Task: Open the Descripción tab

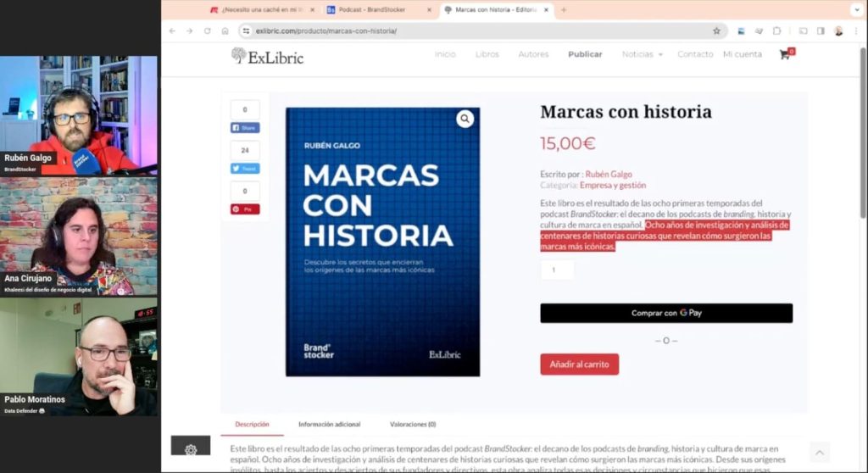Action: (x=252, y=425)
